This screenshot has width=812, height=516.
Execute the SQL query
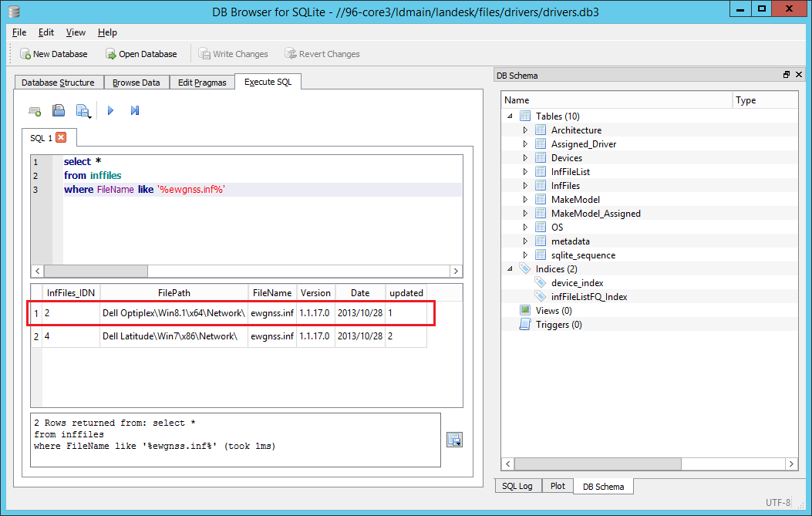(110, 110)
